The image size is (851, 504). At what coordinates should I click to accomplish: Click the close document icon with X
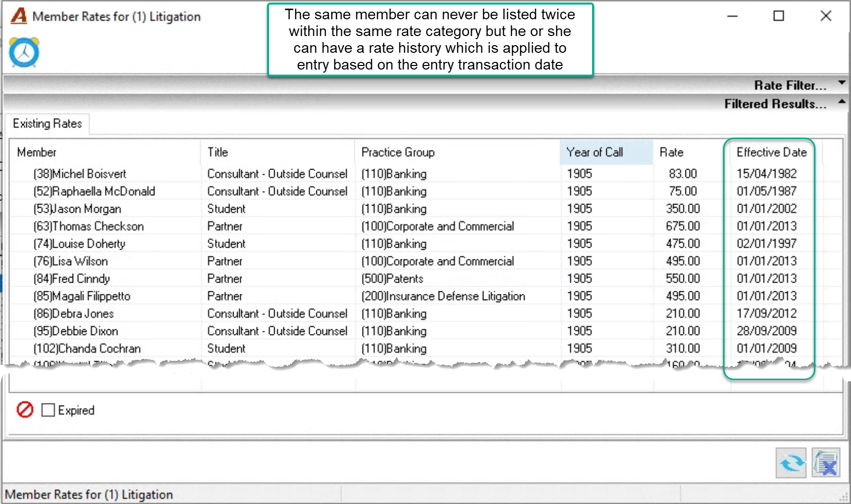[x=826, y=463]
